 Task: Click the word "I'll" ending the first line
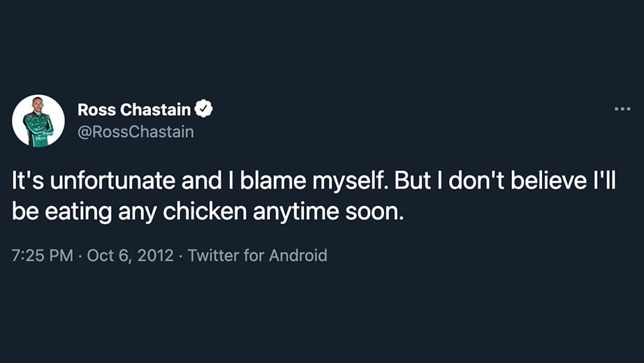tap(605, 181)
